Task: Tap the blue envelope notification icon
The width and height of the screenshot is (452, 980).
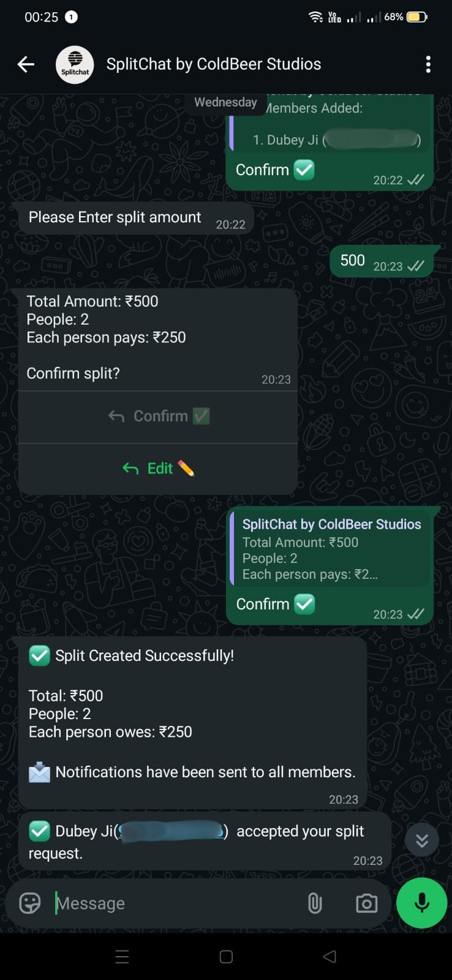Action: coord(39,772)
